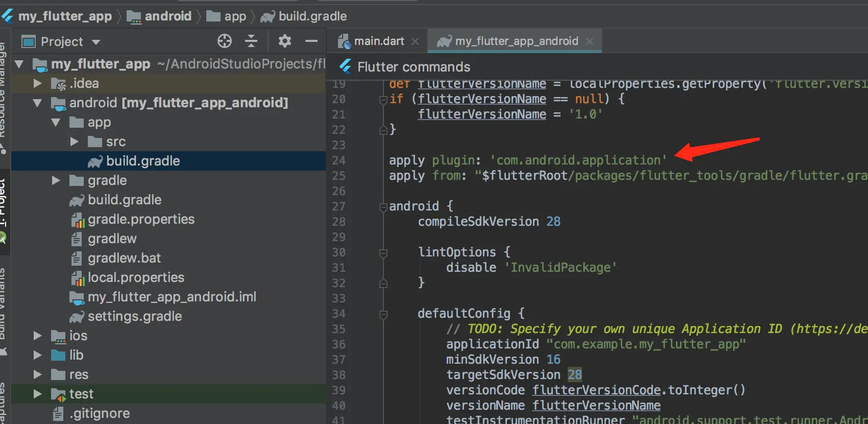This screenshot has height=424, width=868.
Task: Click the Flutter commands logo icon
Action: pos(346,66)
